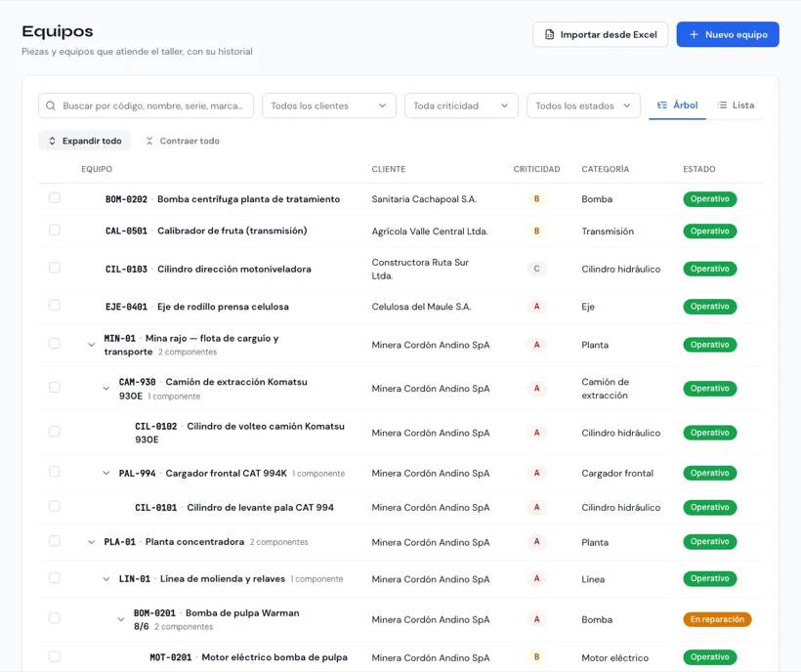
Task: Click the collapse arrows icon on Contraer todo
Action: click(149, 141)
